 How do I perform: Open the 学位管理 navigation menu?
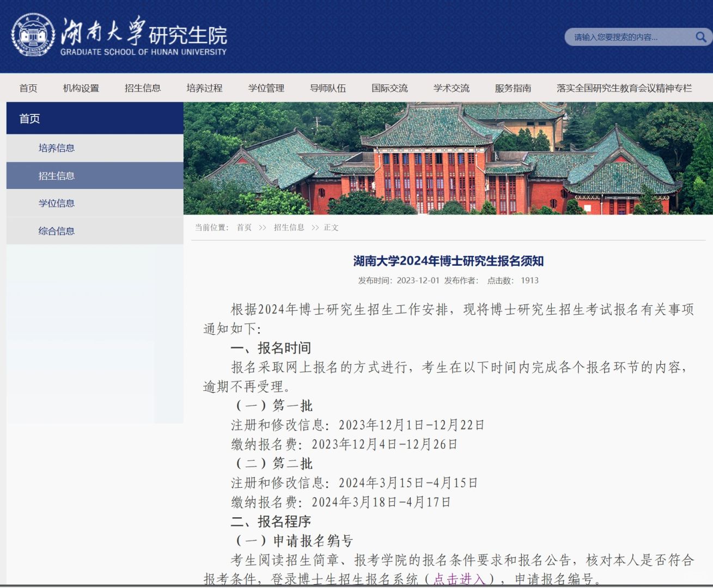pos(266,88)
